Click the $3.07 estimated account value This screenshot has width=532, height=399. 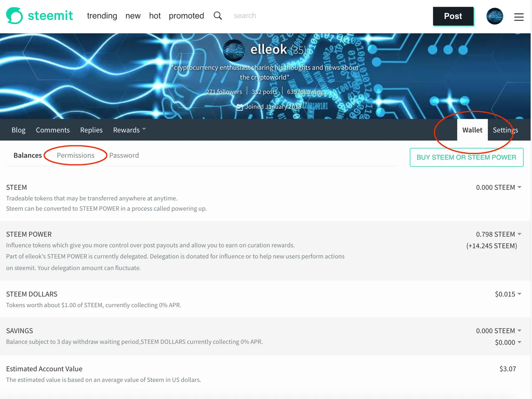[x=507, y=369]
